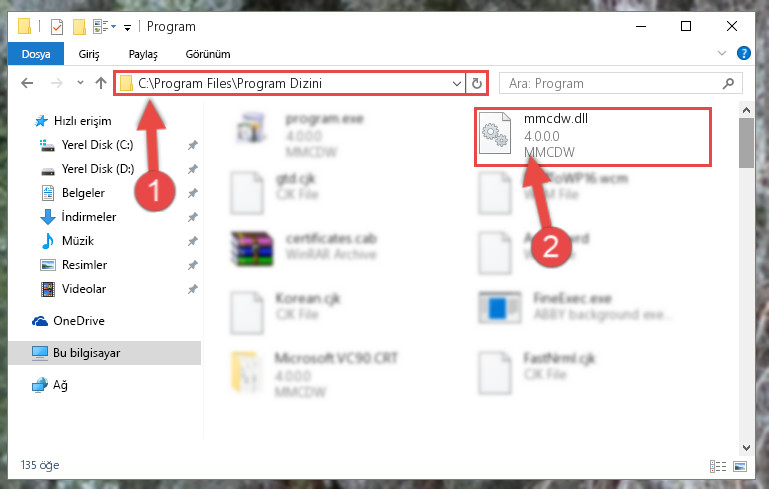The width and height of the screenshot is (769, 489).
Task: Open Yerel Disk (D:) in sidebar
Action: [x=98, y=169]
